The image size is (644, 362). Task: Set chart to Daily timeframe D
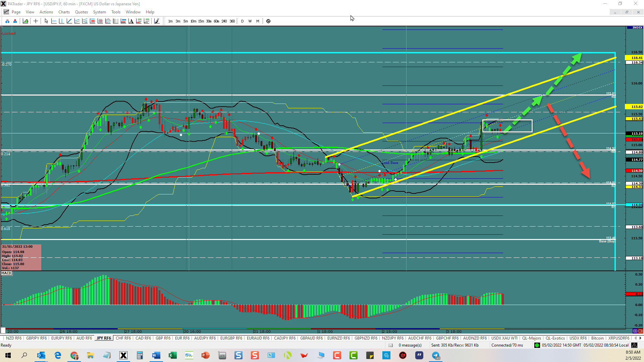tap(242, 21)
